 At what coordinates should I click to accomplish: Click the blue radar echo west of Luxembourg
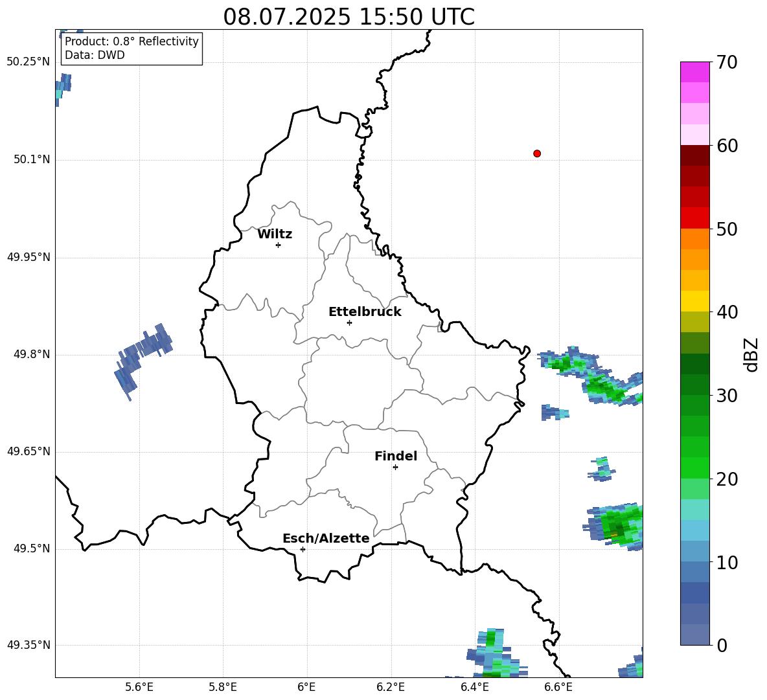tap(142, 361)
